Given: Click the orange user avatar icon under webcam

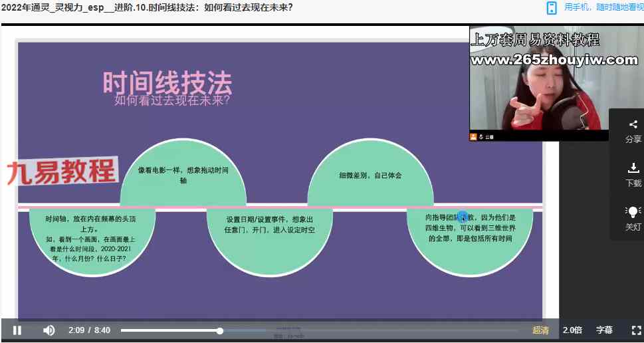Looking at the screenshot, I should click(473, 136).
